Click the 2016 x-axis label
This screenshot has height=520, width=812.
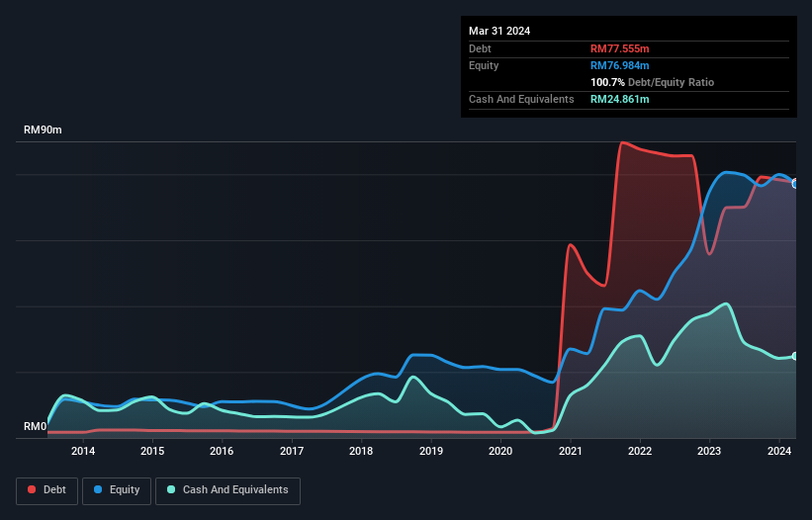222,451
